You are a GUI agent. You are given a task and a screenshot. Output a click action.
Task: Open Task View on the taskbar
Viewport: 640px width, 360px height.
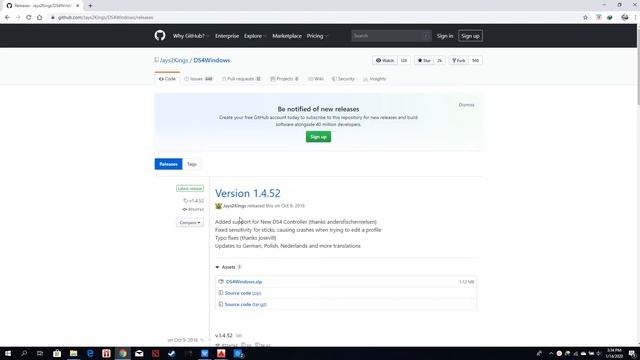[x=40, y=353]
